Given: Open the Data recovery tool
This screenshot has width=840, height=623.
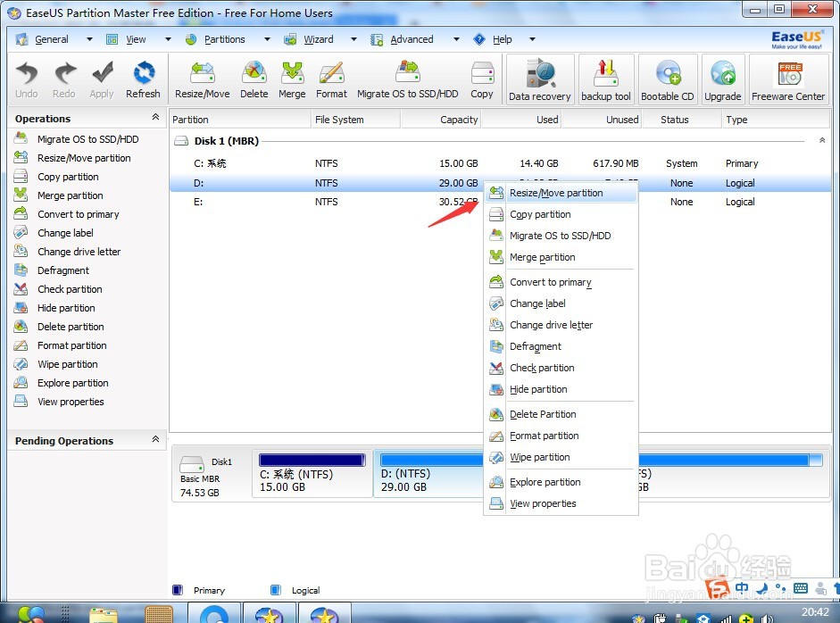Looking at the screenshot, I should tap(540, 79).
